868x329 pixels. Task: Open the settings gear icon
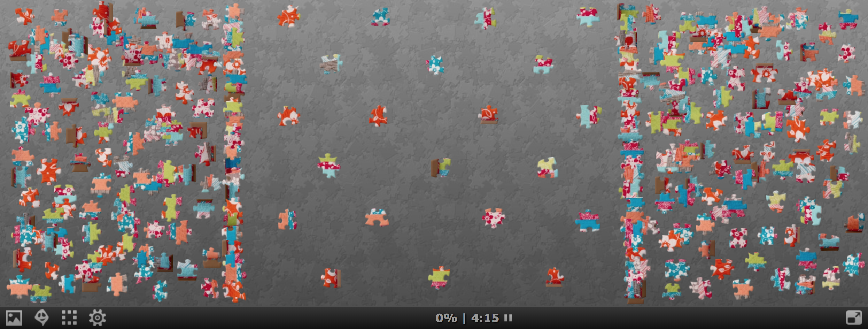[97, 318]
